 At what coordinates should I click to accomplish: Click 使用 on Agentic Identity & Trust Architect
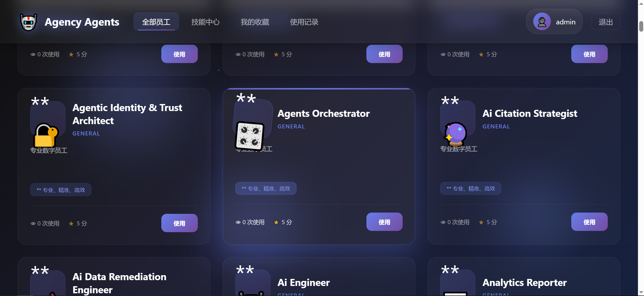(x=179, y=223)
